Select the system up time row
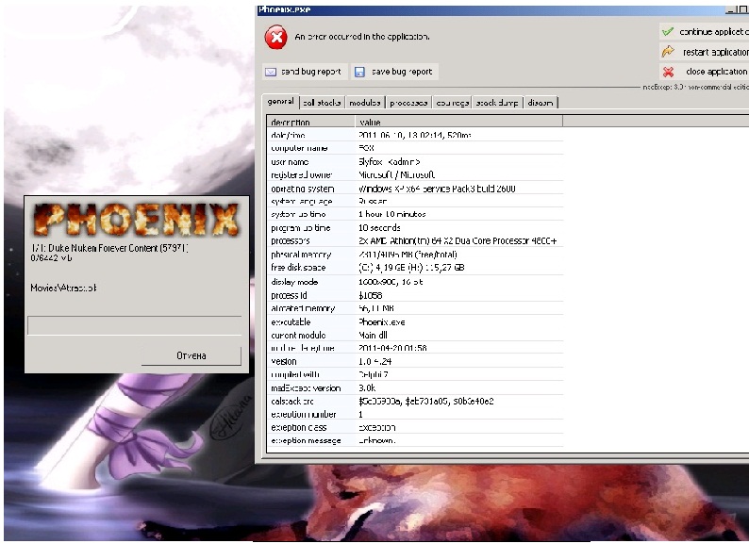 tap(415, 214)
